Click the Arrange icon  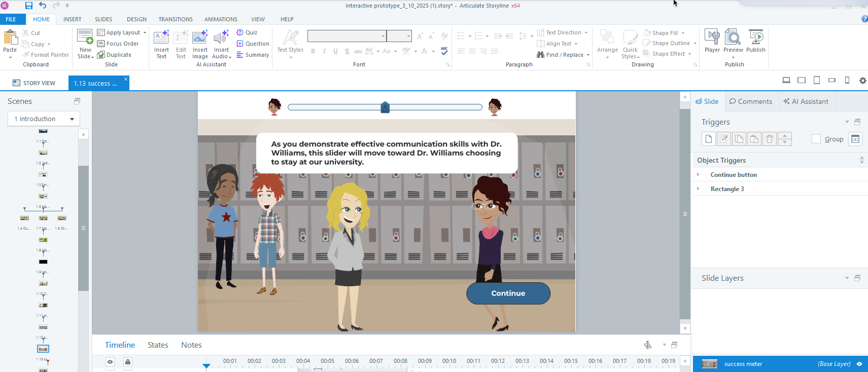[607, 37]
